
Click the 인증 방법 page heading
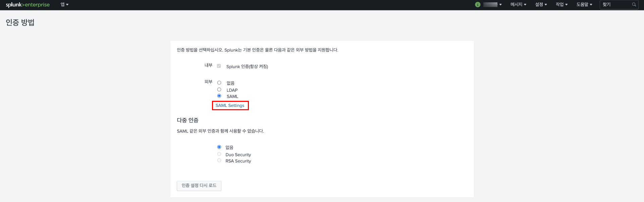tap(20, 23)
